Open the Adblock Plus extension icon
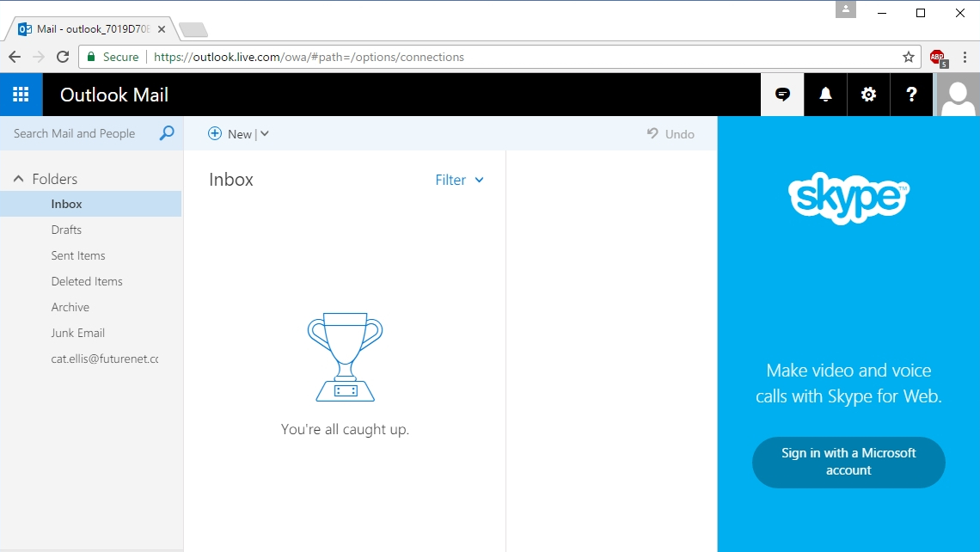The image size is (980, 552). tap(938, 58)
